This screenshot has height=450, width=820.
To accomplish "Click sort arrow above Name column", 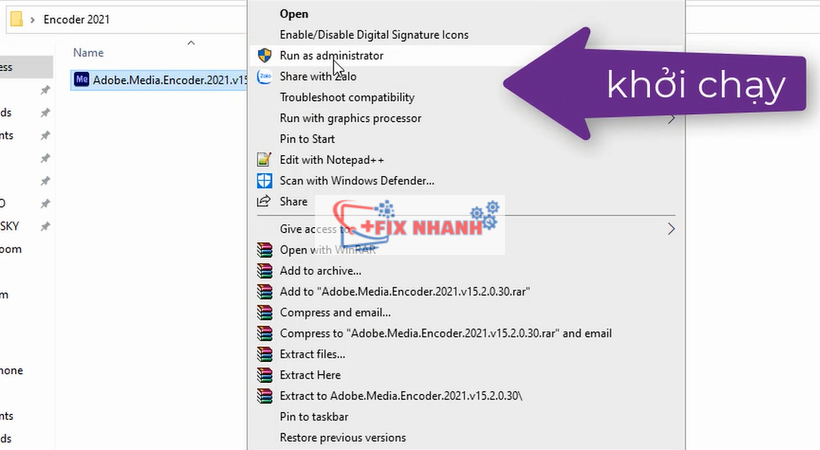I will (x=191, y=43).
